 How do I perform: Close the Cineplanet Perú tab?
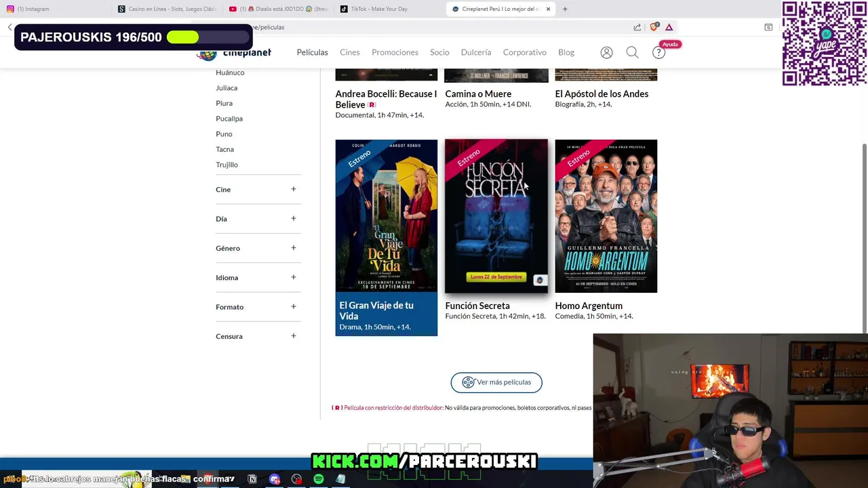tap(548, 9)
